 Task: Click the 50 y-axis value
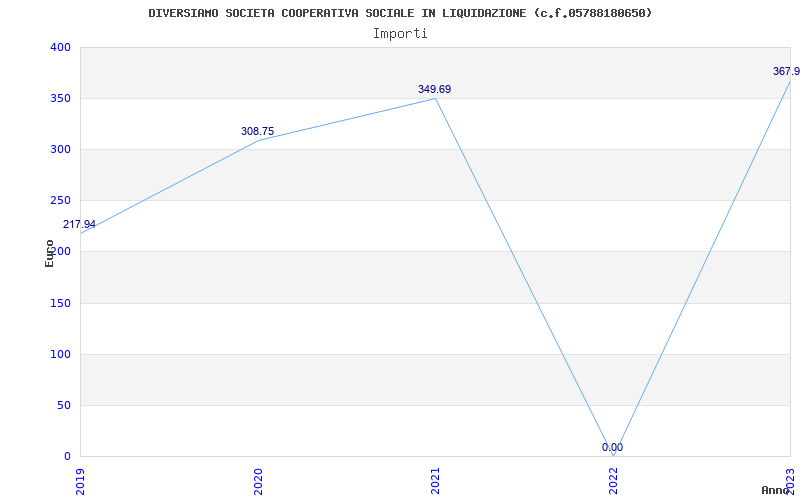(63, 406)
